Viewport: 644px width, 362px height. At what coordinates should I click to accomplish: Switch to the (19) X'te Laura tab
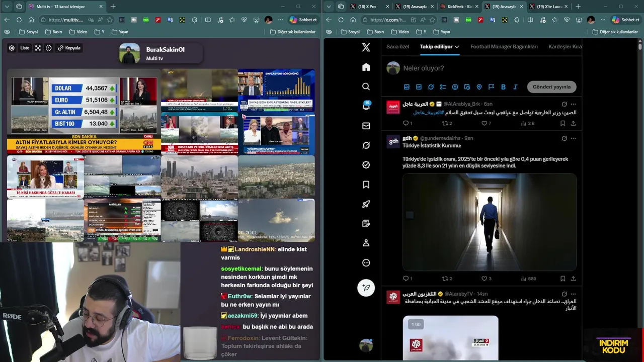(548, 7)
